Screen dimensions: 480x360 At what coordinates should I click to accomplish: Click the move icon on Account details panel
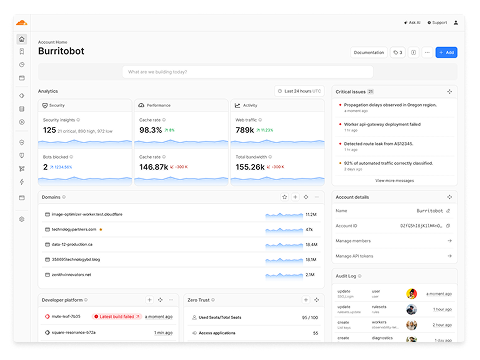[x=449, y=197]
